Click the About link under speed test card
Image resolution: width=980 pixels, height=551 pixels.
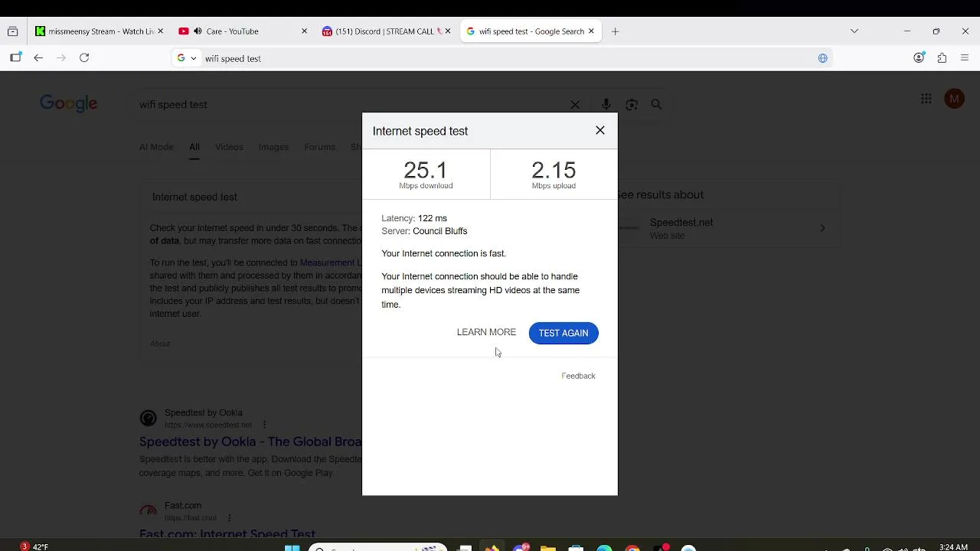point(160,344)
